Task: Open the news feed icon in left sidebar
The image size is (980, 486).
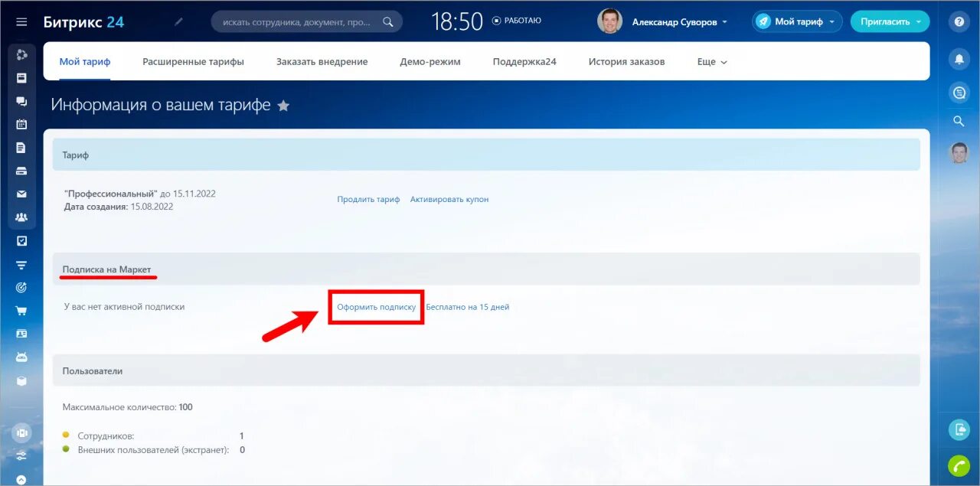Action: coord(21,78)
